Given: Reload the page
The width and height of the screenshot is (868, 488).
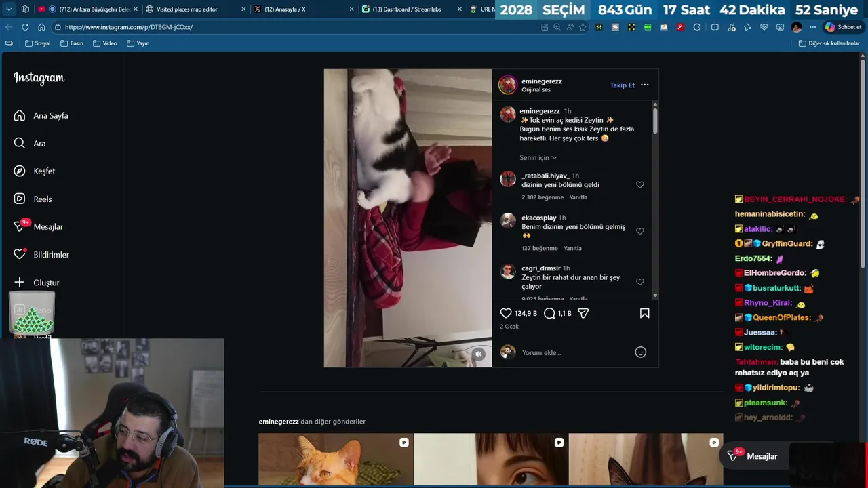Looking at the screenshot, I should click(25, 27).
